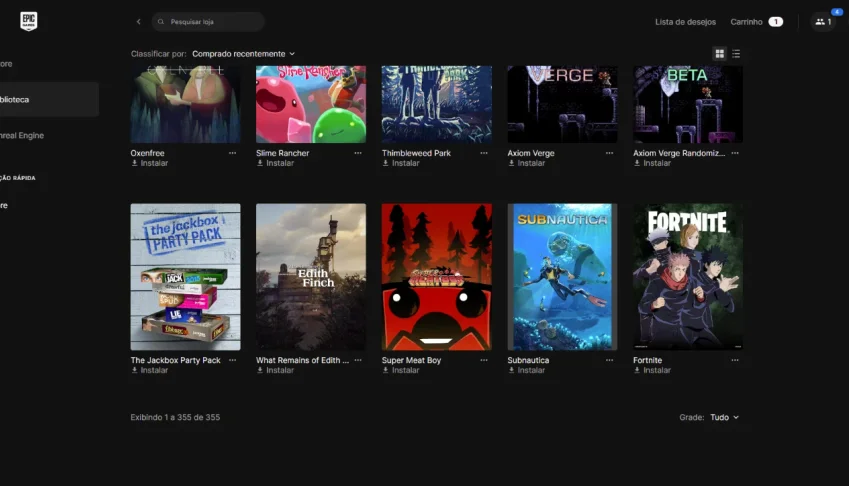Open the Grade Tudo dropdown
849x486 pixels.
[x=724, y=417]
